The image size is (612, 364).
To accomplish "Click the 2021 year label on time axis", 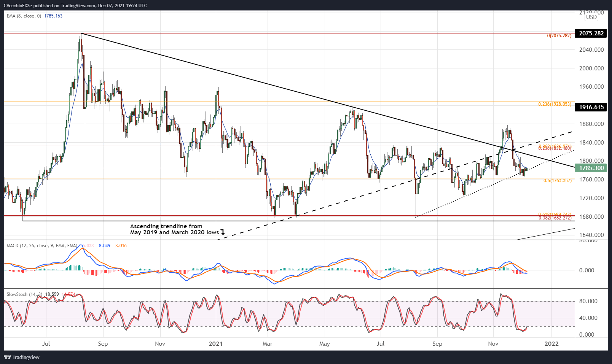I will click(216, 343).
